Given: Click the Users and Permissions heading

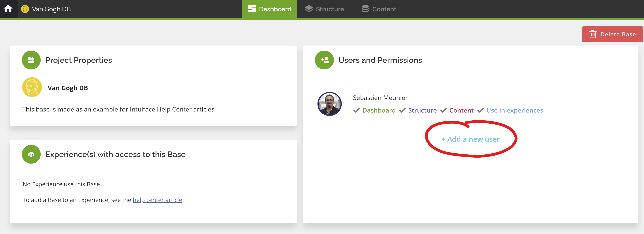Looking at the screenshot, I should (x=380, y=60).
